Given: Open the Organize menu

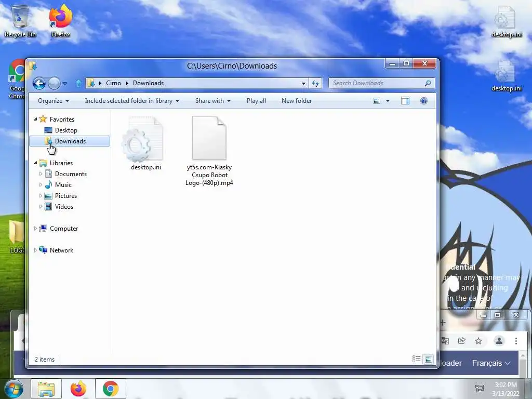Looking at the screenshot, I should (54, 101).
